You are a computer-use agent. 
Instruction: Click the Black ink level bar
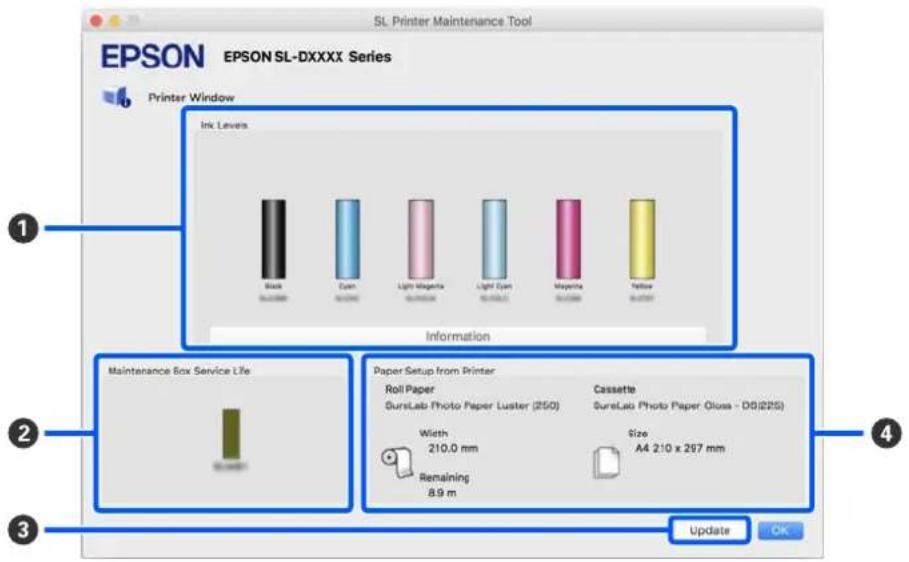[273, 239]
